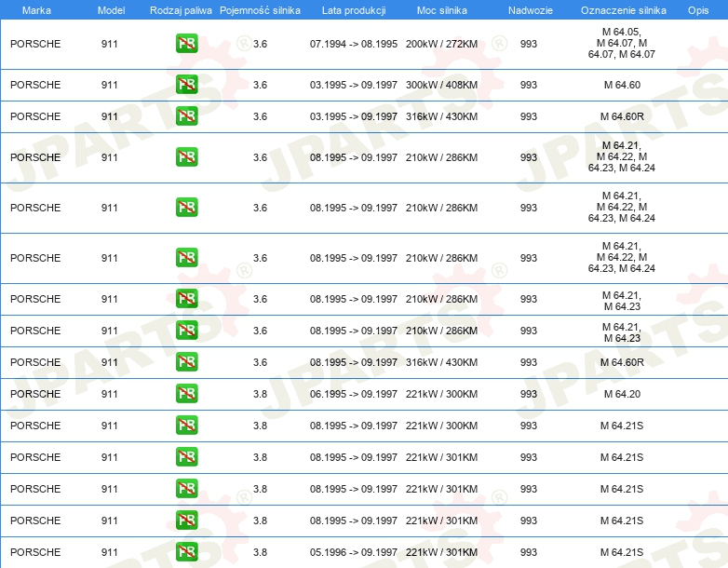
Task: Click the 200kW / 272KM power cell
Action: 441,44
